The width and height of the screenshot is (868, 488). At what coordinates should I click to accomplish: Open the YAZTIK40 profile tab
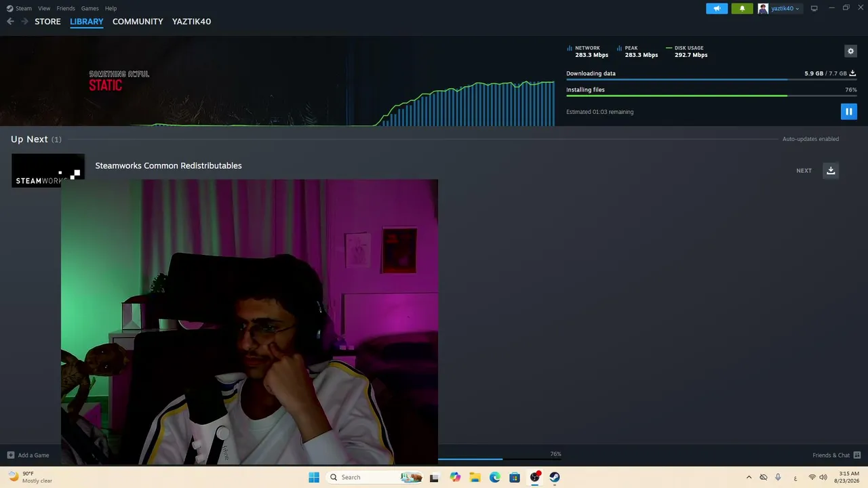click(191, 22)
